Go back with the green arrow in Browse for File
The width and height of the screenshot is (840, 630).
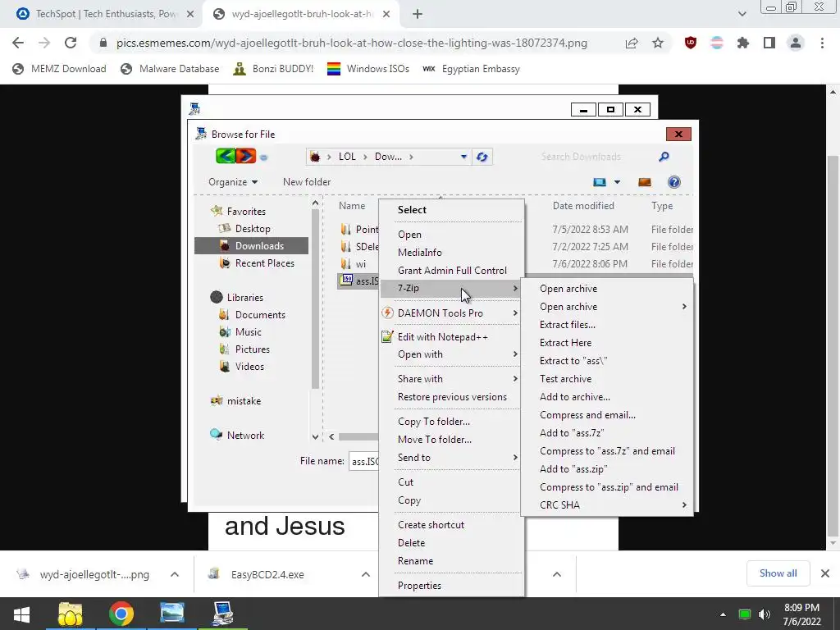click(226, 157)
